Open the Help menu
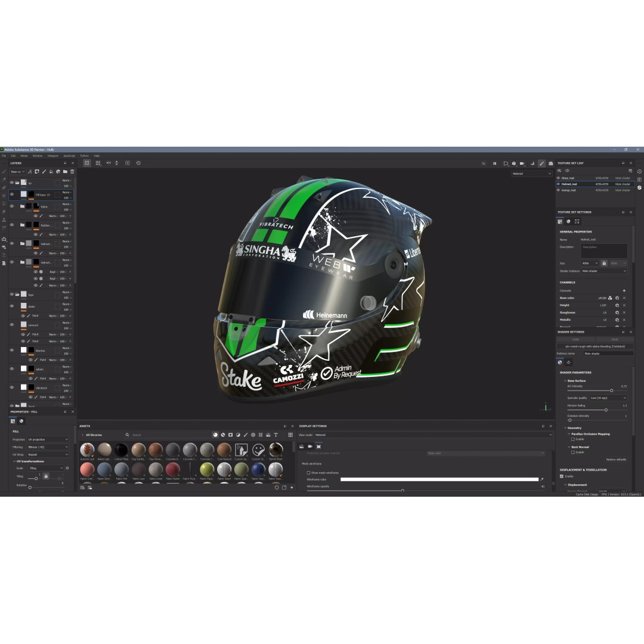Viewport: 644px width, 644px height. click(97, 156)
